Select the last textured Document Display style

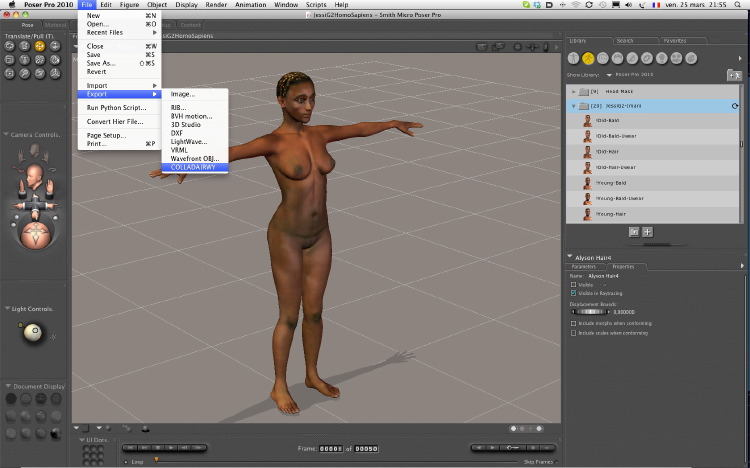click(55, 434)
